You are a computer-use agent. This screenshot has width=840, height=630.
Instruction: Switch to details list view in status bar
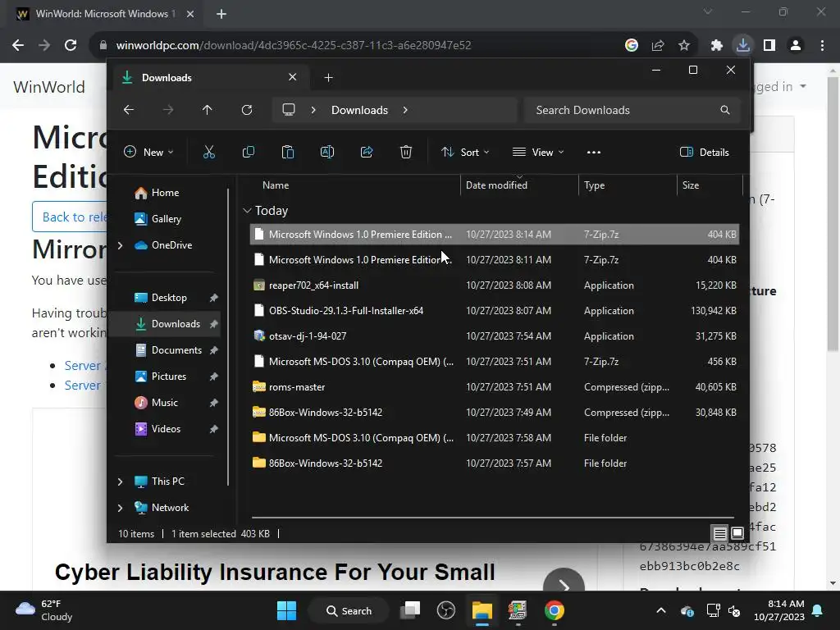720,533
